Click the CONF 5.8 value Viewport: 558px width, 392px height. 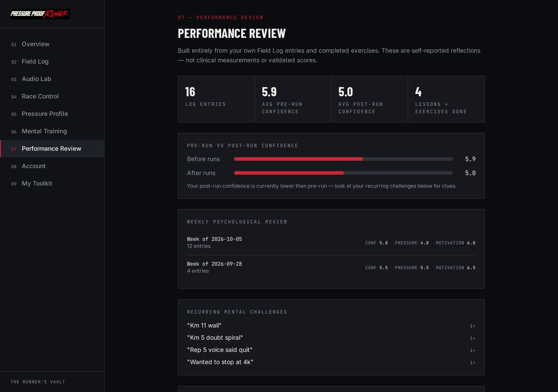coord(376,243)
